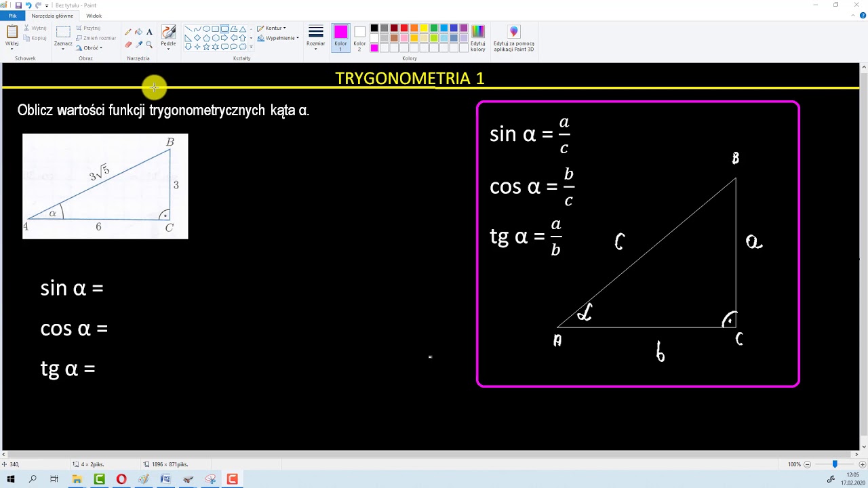The image size is (868, 488).
Task: Select the Fill with color bucket tool
Action: point(138,32)
